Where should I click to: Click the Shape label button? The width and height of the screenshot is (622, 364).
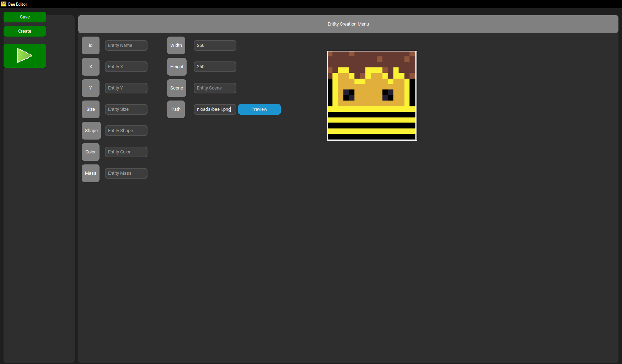point(91,131)
